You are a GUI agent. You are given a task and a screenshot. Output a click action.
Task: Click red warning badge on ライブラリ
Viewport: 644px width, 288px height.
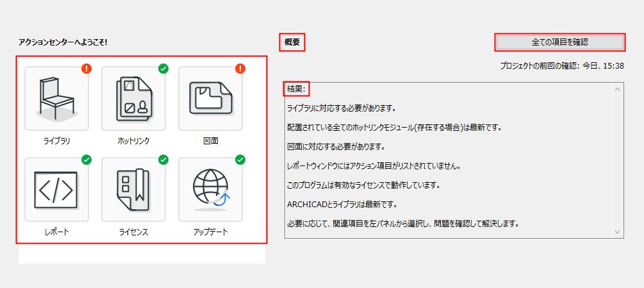tap(87, 69)
